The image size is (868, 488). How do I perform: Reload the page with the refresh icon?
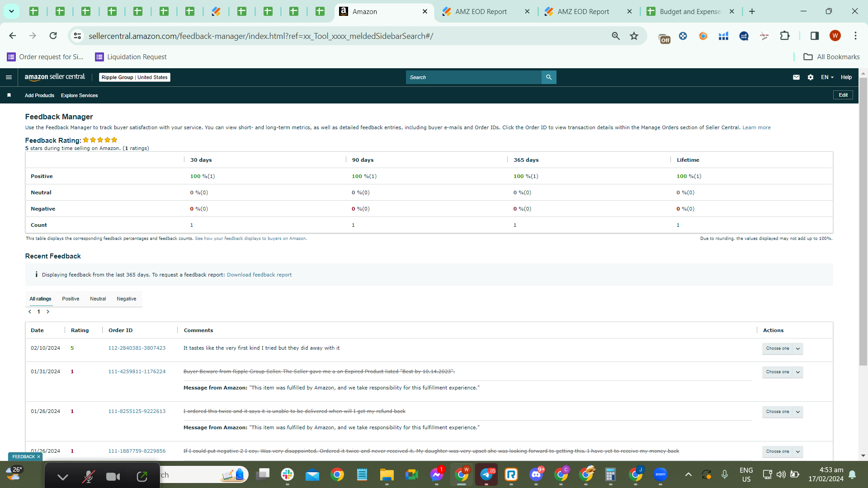(53, 36)
